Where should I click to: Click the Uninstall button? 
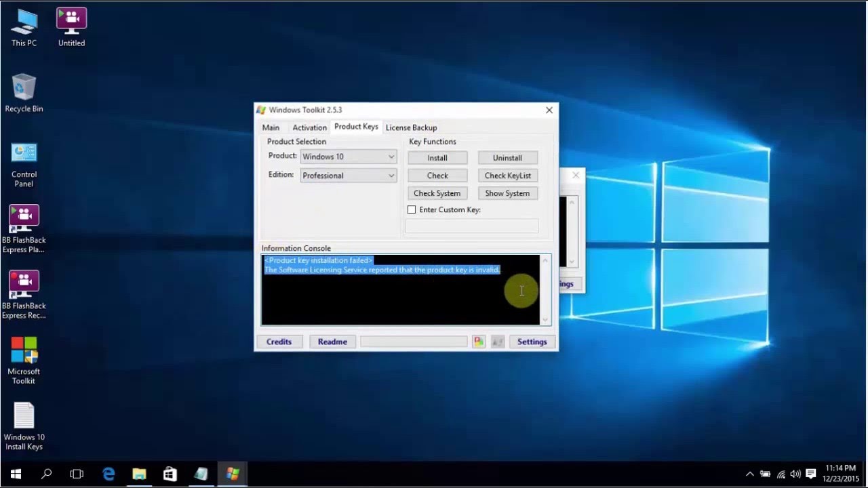tap(507, 158)
